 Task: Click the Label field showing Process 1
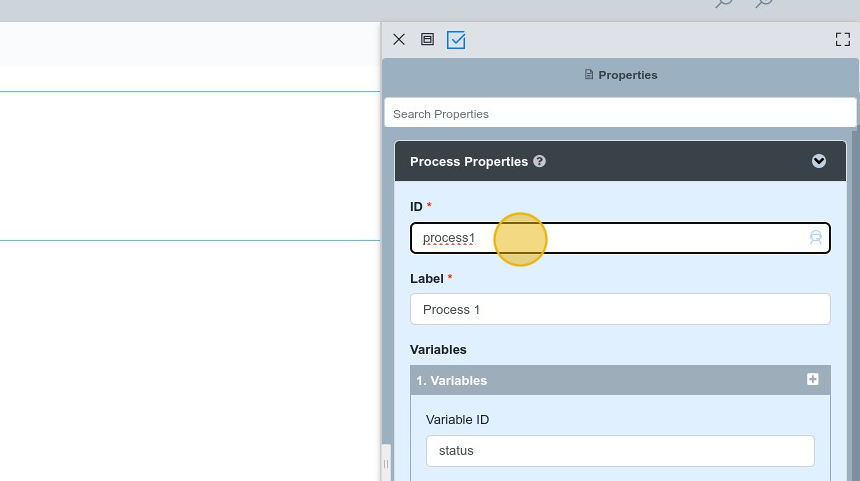click(620, 309)
